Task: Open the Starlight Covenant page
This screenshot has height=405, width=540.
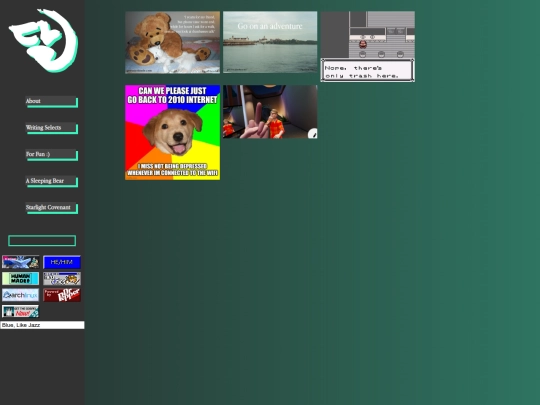Action: coord(51,208)
